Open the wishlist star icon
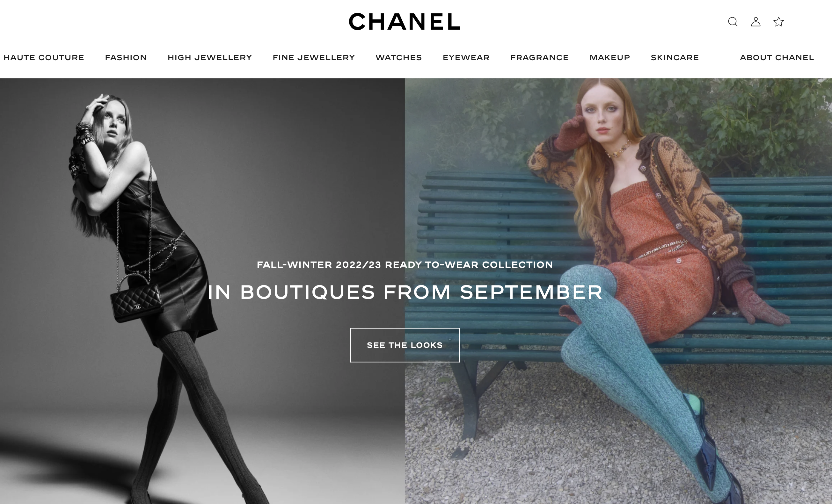 pos(779,22)
